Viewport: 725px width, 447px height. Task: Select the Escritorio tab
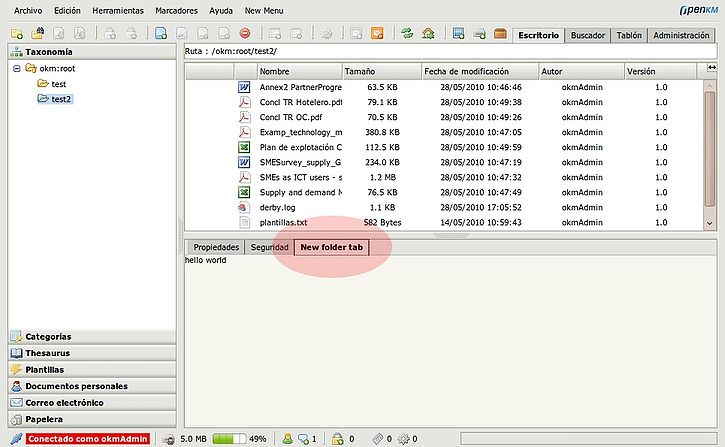(538, 35)
